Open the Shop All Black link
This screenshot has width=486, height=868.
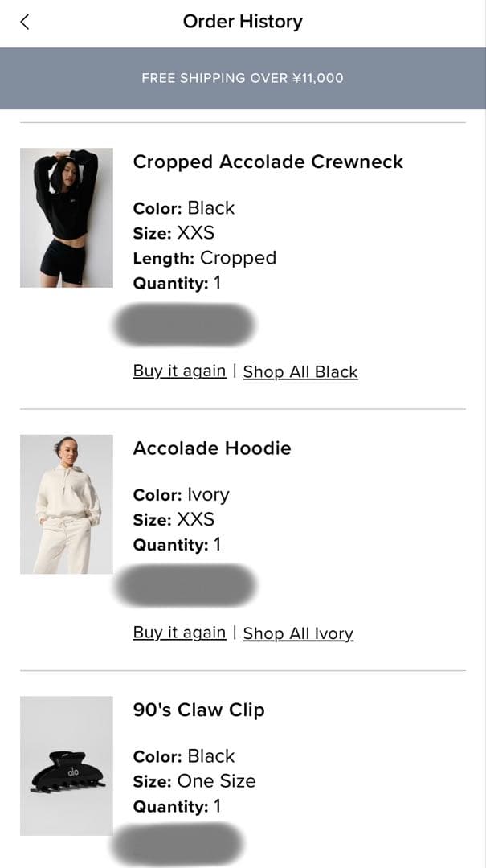pos(300,371)
